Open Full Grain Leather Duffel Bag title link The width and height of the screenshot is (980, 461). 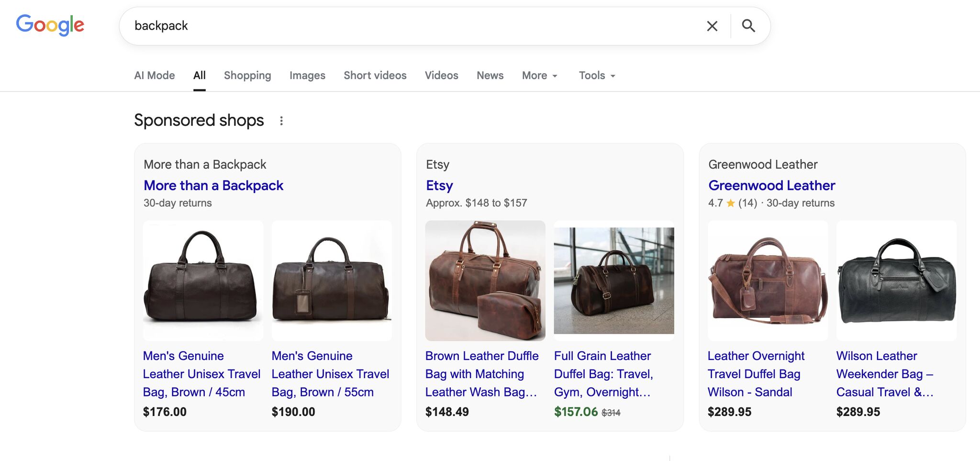(x=603, y=374)
